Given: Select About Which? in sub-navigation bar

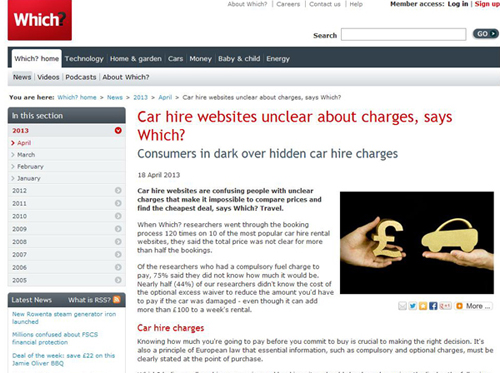Looking at the screenshot, I should (x=126, y=77).
